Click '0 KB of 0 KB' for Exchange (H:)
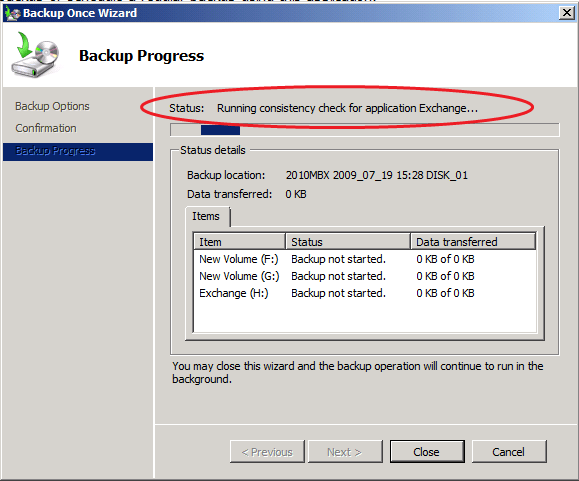This screenshot has height=481, width=579. point(445,293)
